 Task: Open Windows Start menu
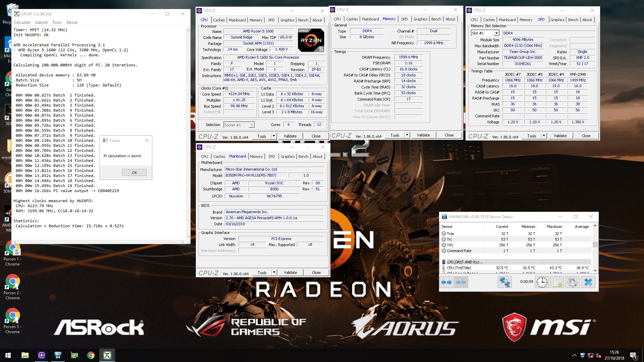click(x=8, y=355)
